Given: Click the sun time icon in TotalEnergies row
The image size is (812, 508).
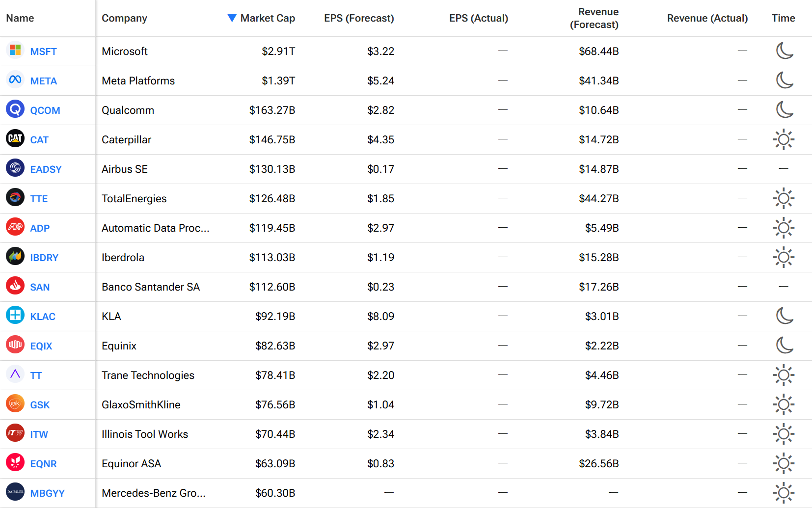Looking at the screenshot, I should tap(784, 198).
